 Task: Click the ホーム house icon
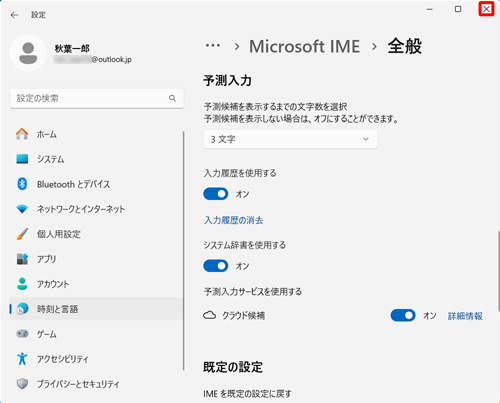[x=22, y=134]
